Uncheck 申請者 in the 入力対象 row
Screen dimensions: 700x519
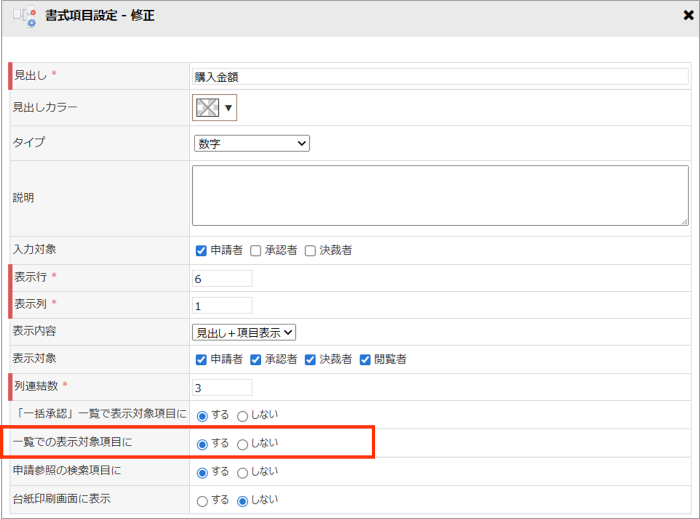[x=201, y=250]
